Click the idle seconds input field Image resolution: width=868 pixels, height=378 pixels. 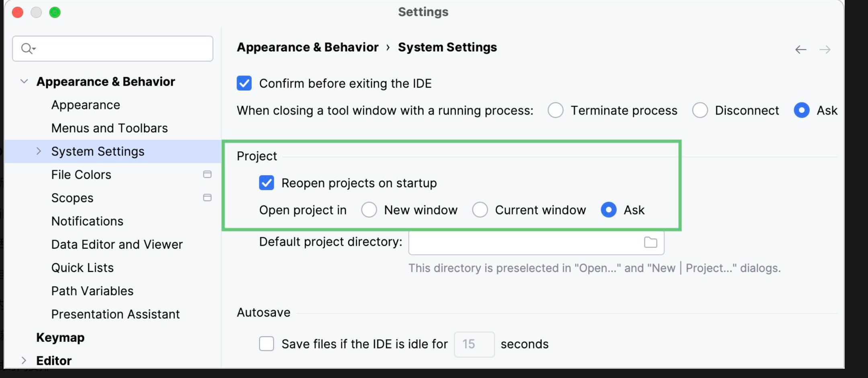pyautogui.click(x=474, y=344)
